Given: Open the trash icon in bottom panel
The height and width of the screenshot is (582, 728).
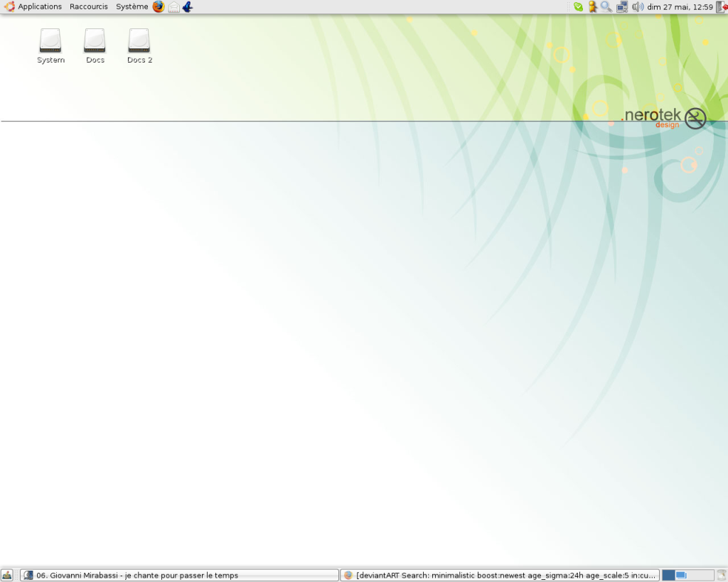Looking at the screenshot, I should pyautogui.click(x=722, y=575).
